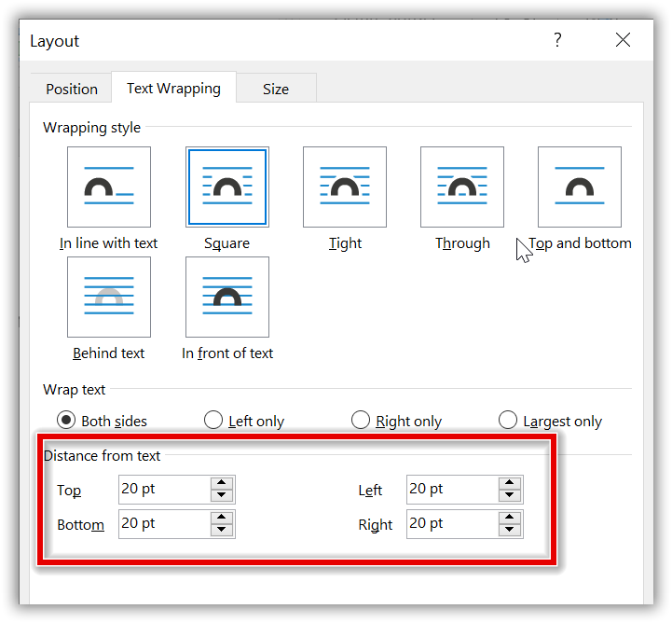Select the Top and bottom wrapping icon
This screenshot has width=672, height=623.
pyautogui.click(x=580, y=187)
